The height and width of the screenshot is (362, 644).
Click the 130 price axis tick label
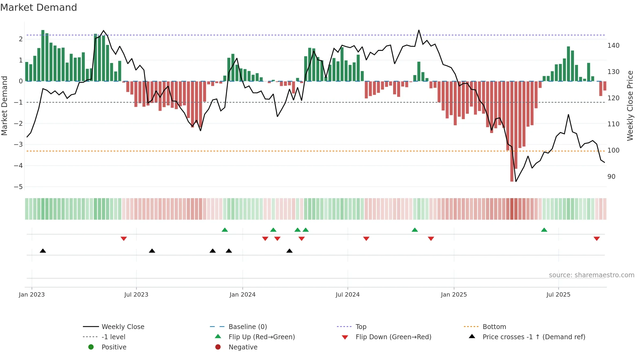[x=613, y=72]
